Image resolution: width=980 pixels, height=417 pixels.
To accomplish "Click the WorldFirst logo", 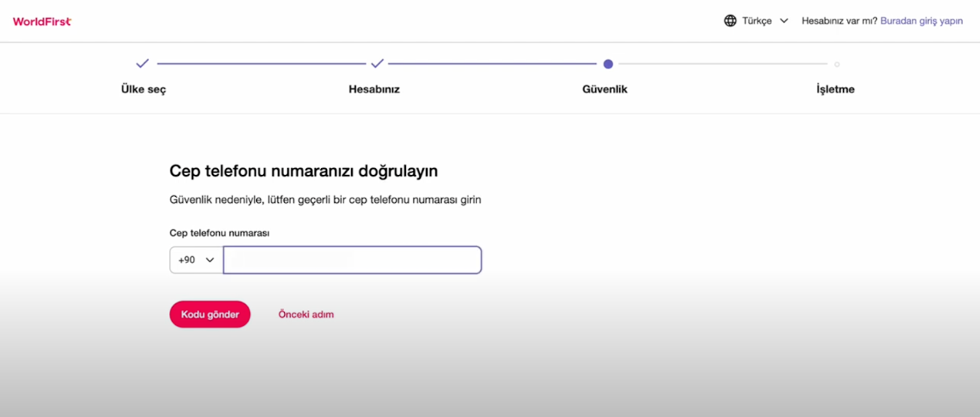I will pyautogui.click(x=42, y=21).
